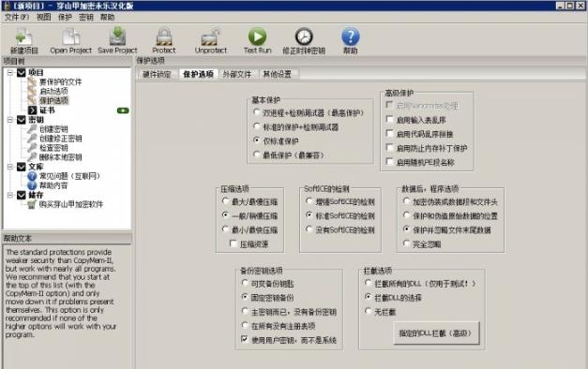Click the Save Project toolbar icon

tap(117, 37)
